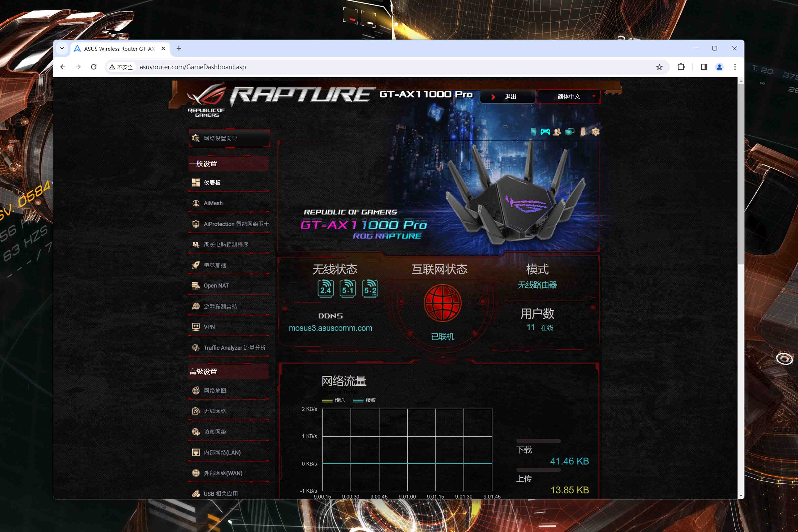
Task: Click the browser address bar URL
Action: tap(193, 67)
